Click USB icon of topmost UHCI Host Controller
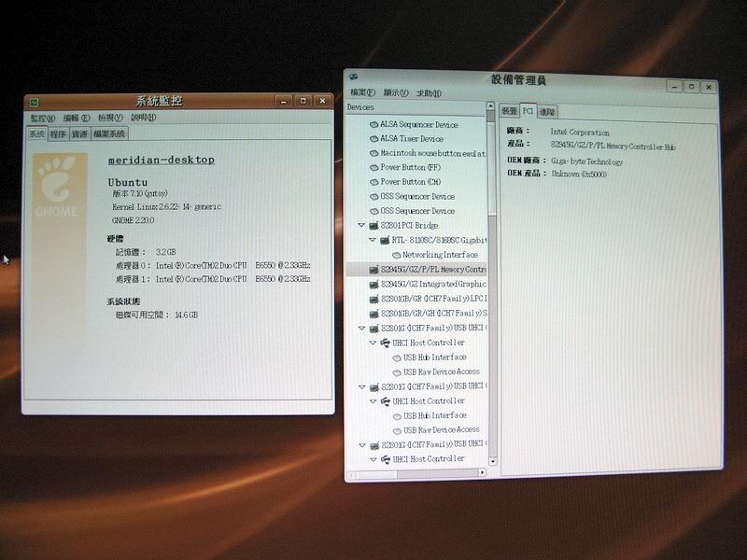The width and height of the screenshot is (747, 560). [385, 343]
